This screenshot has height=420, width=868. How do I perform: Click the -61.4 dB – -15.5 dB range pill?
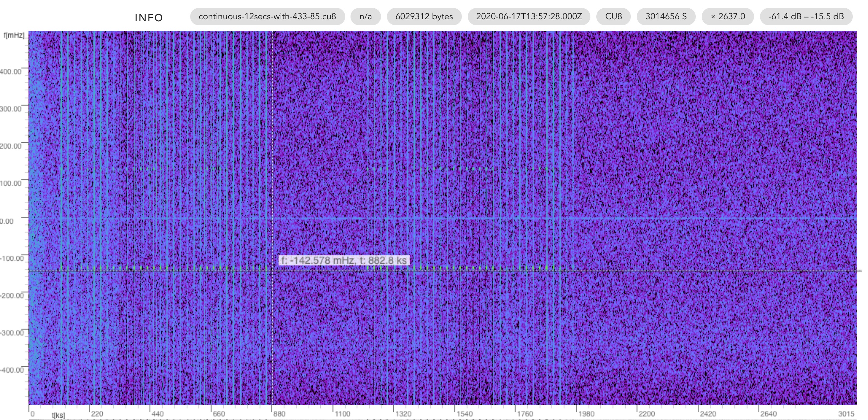[806, 17]
